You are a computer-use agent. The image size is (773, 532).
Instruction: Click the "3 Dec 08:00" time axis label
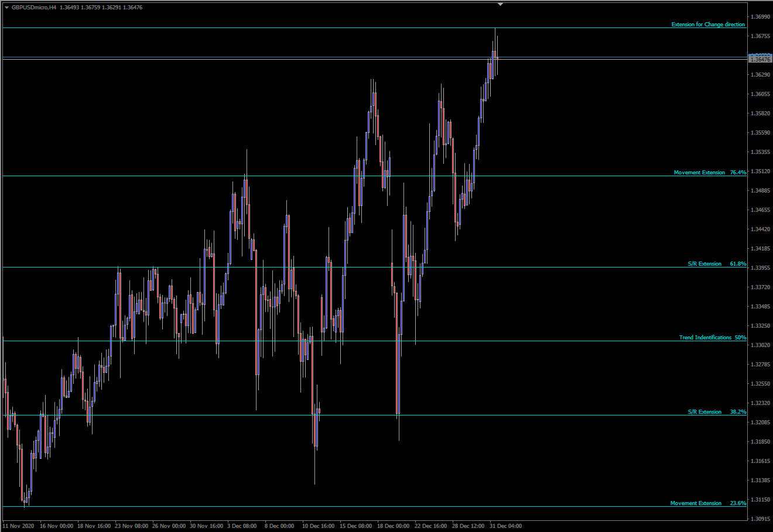(242, 526)
